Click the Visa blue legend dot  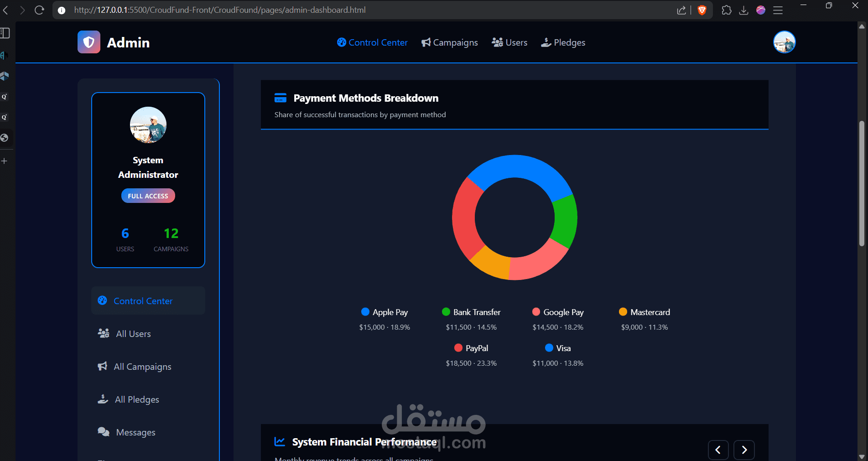(x=549, y=347)
